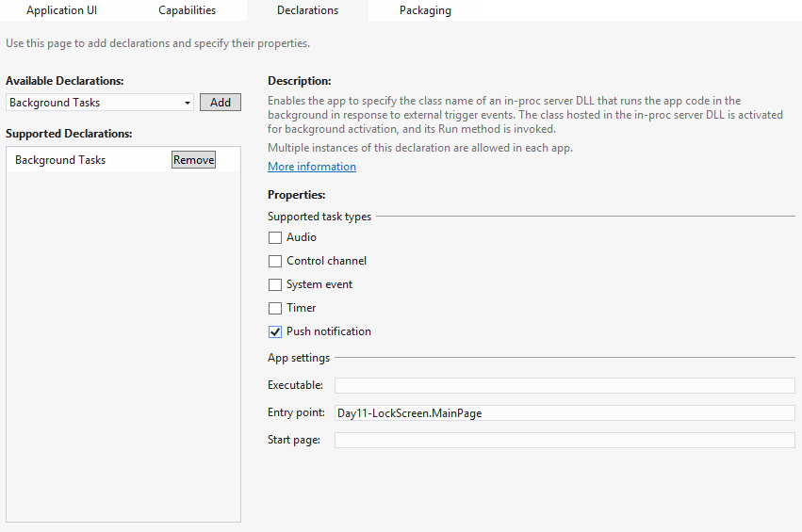Click the Push notification label text
The image size is (802, 532).
(329, 331)
